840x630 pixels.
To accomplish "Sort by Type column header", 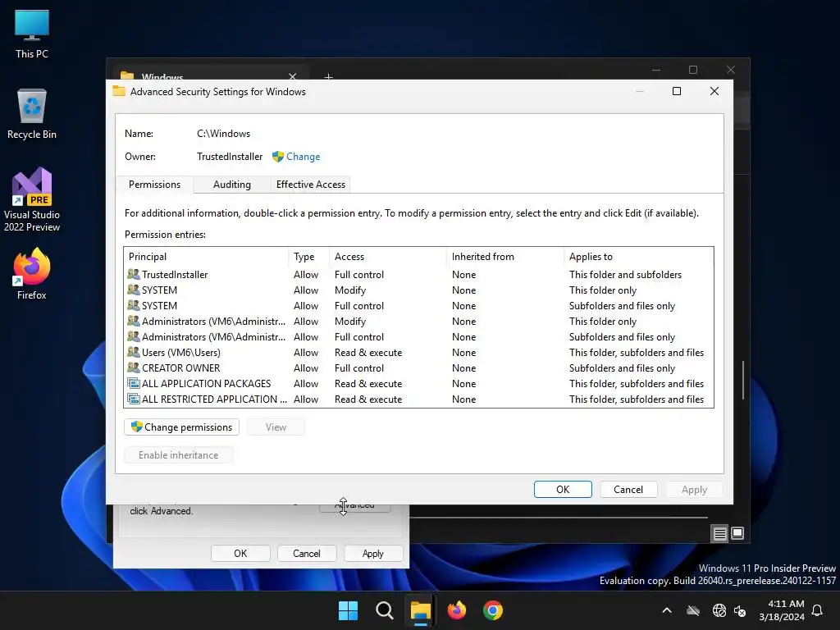I will click(309, 257).
